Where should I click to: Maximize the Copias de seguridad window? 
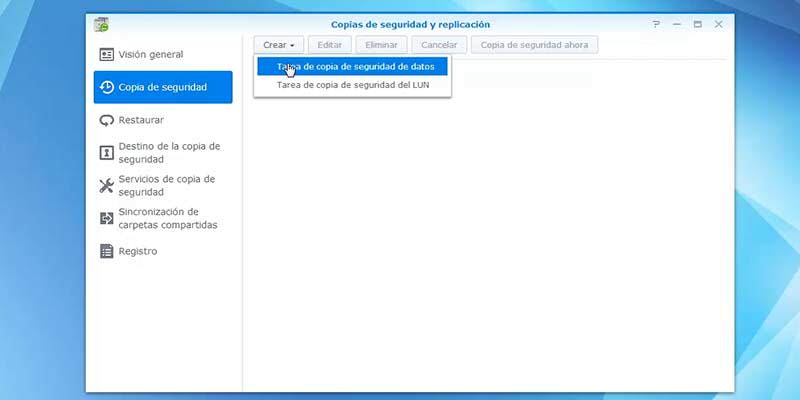pos(697,24)
